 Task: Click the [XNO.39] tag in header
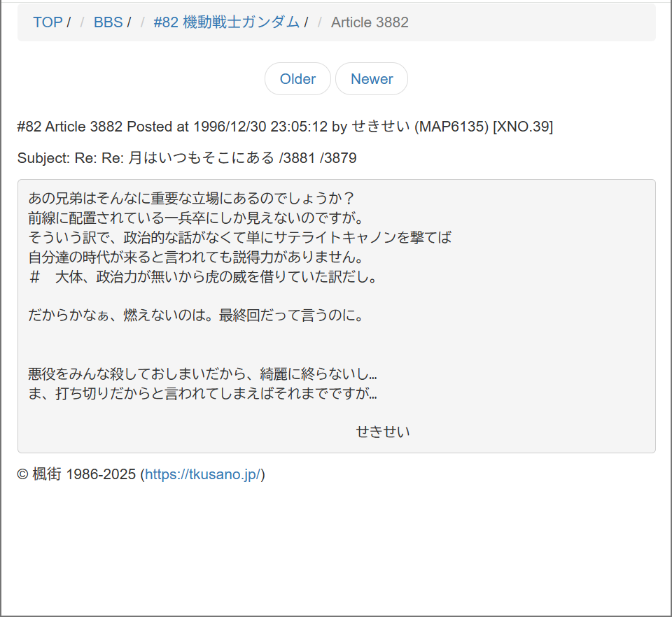[523, 127]
